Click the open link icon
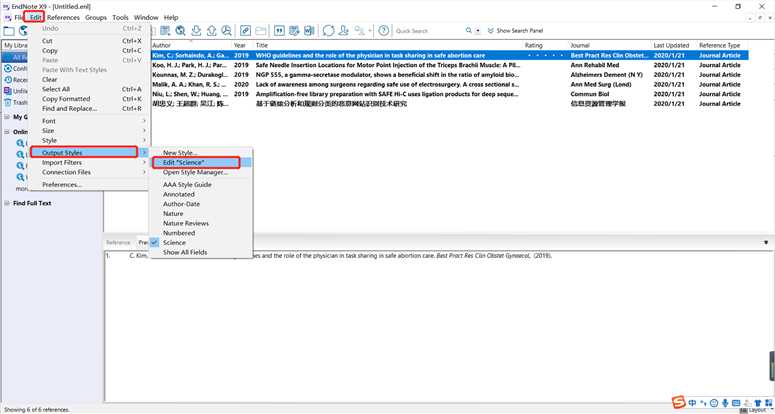The image size is (775, 414). pyautogui.click(x=245, y=31)
